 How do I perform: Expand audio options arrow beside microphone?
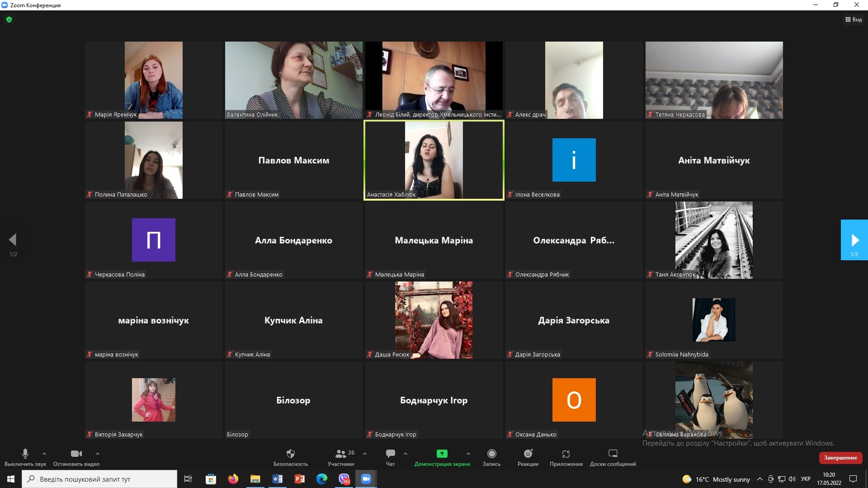[44, 454]
